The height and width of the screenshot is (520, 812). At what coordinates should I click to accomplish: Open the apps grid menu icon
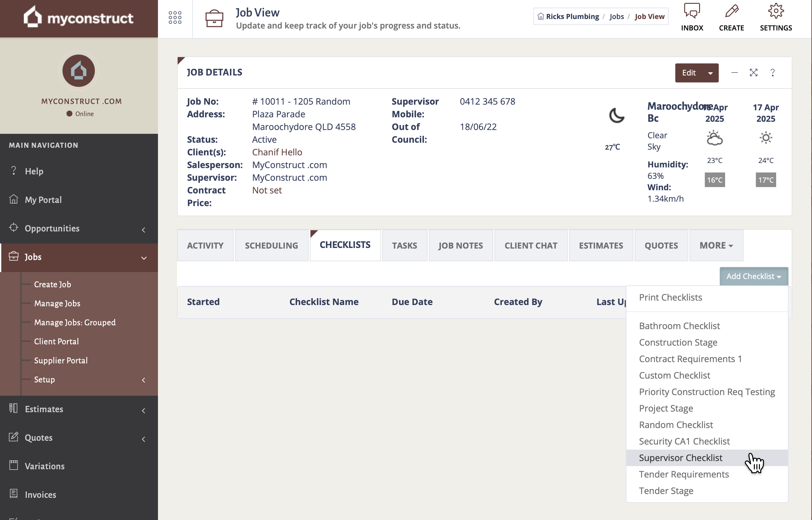click(175, 17)
